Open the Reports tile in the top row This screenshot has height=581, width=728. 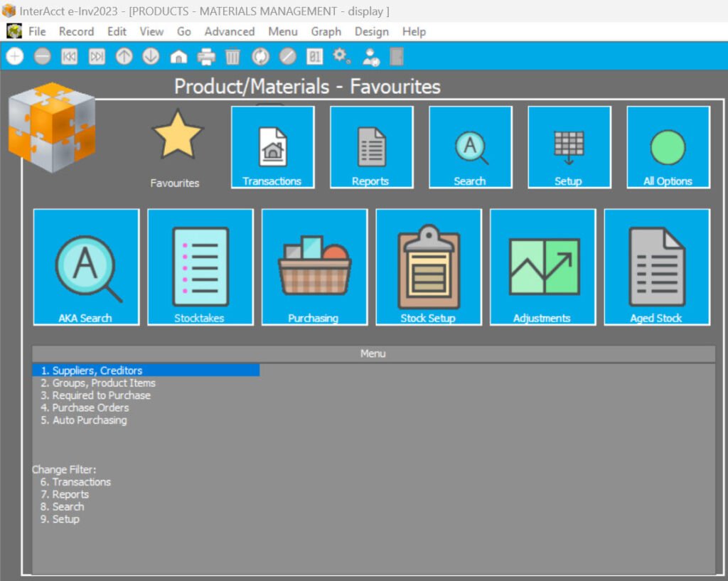point(371,147)
